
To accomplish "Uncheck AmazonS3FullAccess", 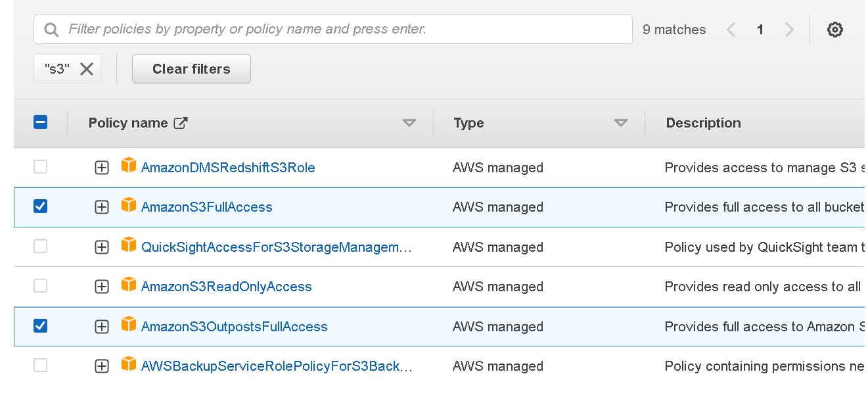I will 40,206.
